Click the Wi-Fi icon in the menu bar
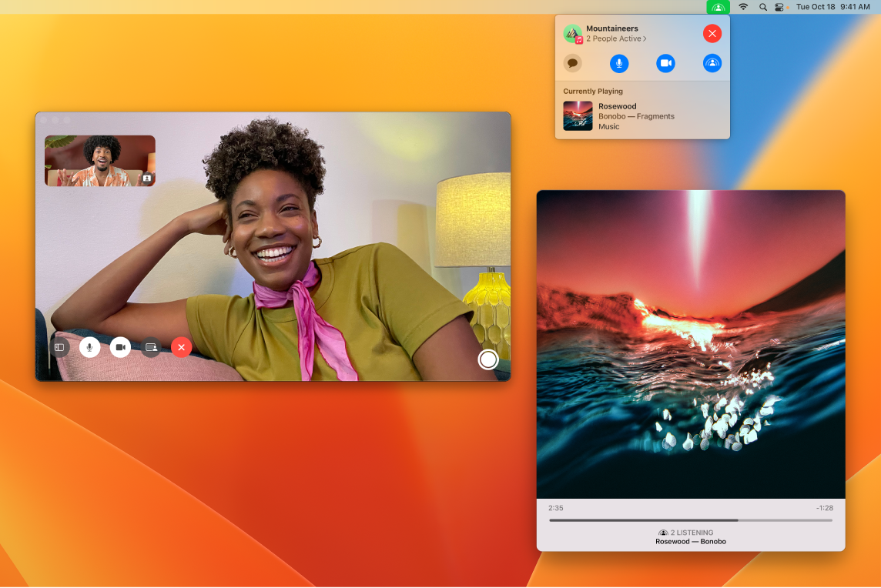Screen dimensions: 881x588 (742, 8)
